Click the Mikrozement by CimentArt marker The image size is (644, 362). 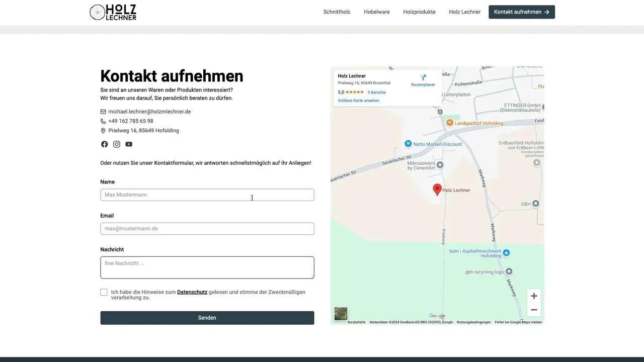pos(440,164)
